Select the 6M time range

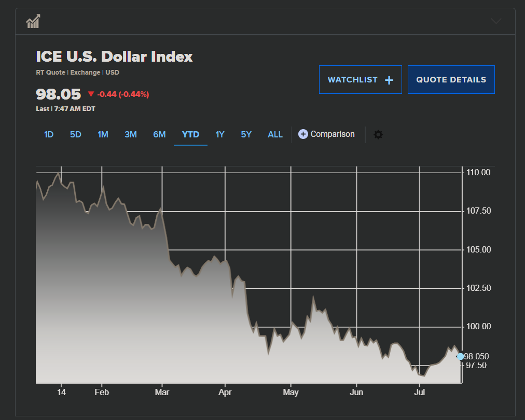159,135
